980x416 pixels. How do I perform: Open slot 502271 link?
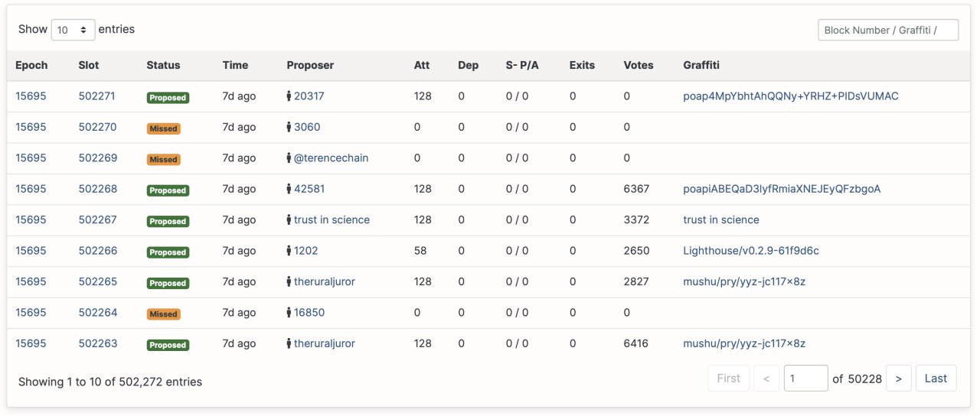(97, 96)
